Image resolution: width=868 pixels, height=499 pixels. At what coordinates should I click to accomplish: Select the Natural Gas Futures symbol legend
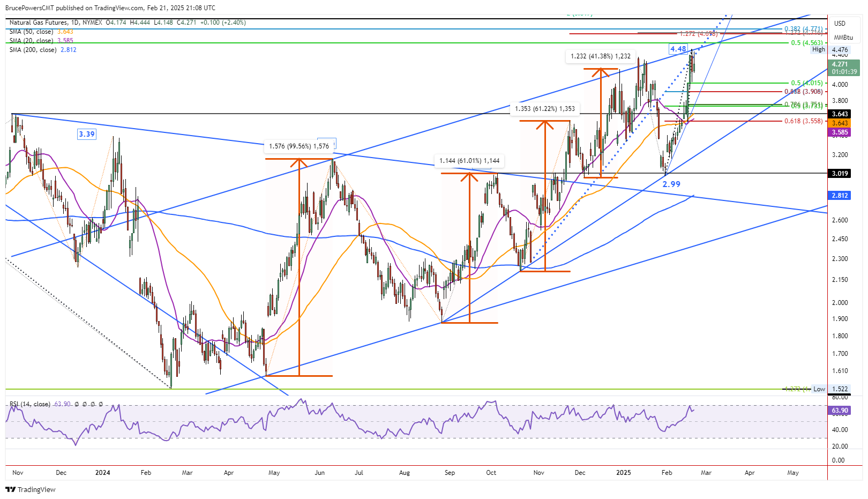click(x=128, y=23)
